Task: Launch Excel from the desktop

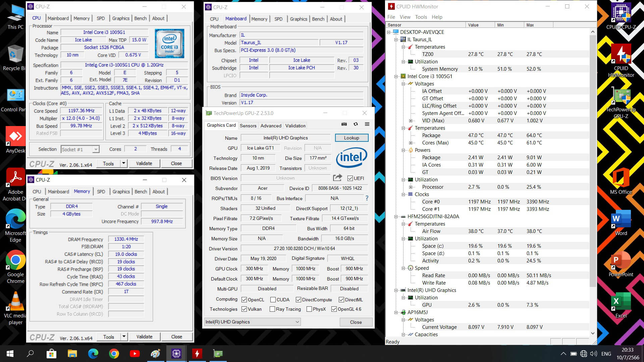Action: pyautogui.click(x=621, y=305)
